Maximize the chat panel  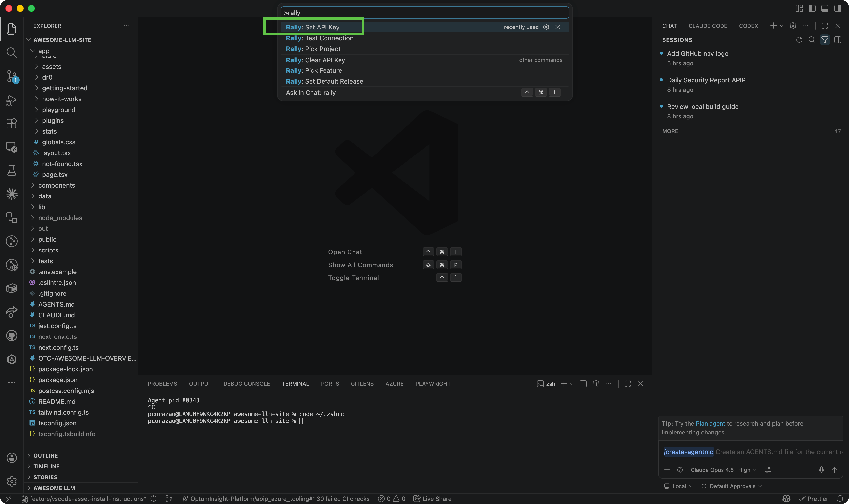825,26
